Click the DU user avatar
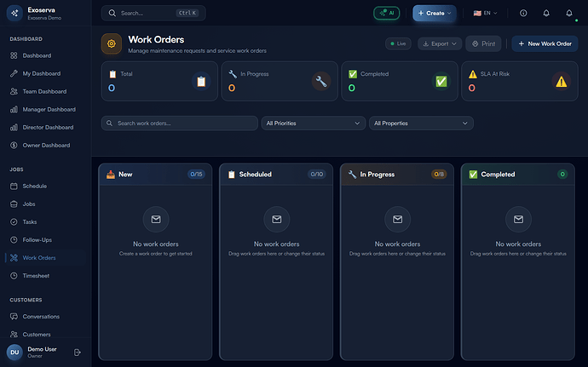 (14, 352)
